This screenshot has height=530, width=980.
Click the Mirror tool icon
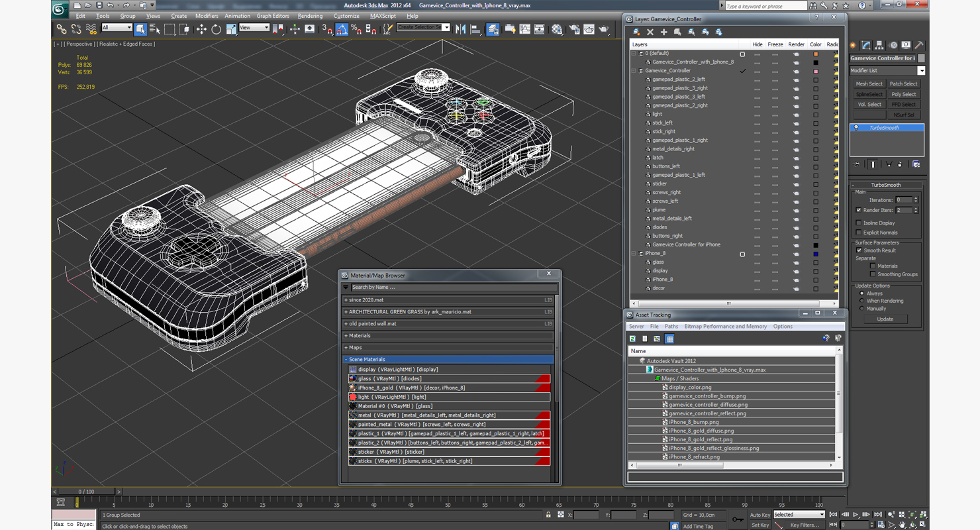(461, 29)
